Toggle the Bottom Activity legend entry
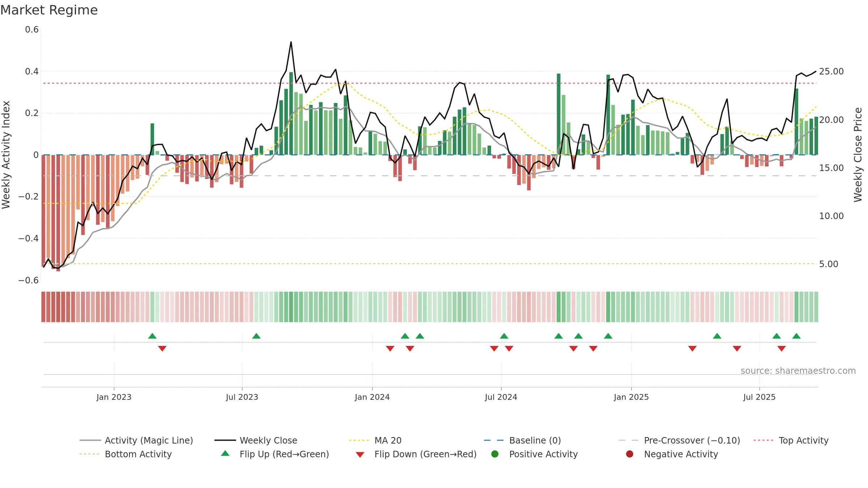This screenshot has width=868, height=488. coord(125,454)
